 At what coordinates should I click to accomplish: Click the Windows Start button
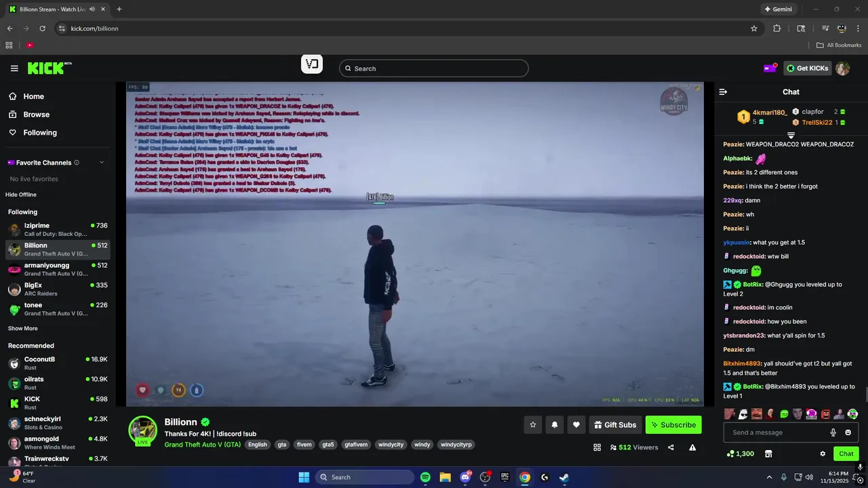click(304, 477)
